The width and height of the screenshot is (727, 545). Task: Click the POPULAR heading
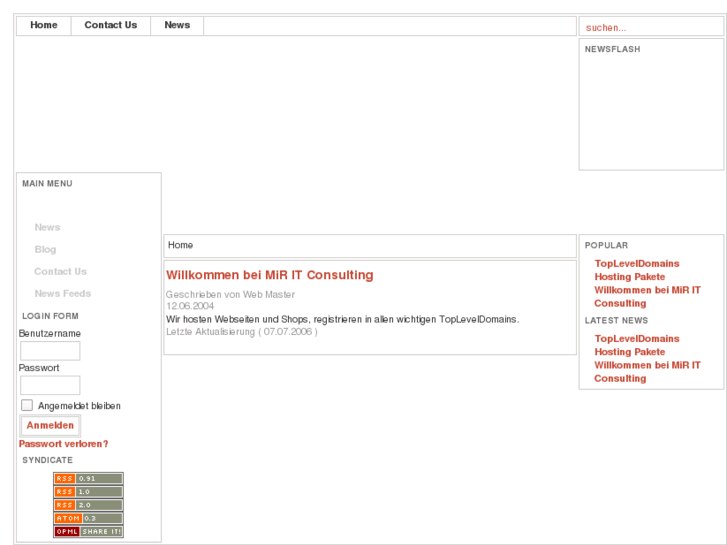(x=606, y=245)
